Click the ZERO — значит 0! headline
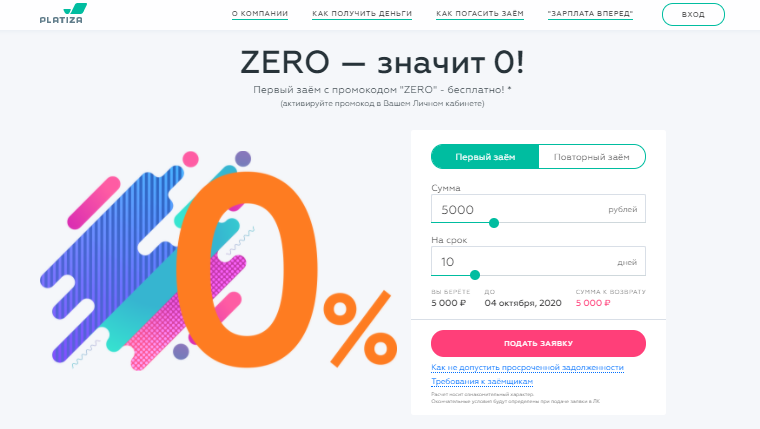The image size is (760, 429). tap(382, 63)
